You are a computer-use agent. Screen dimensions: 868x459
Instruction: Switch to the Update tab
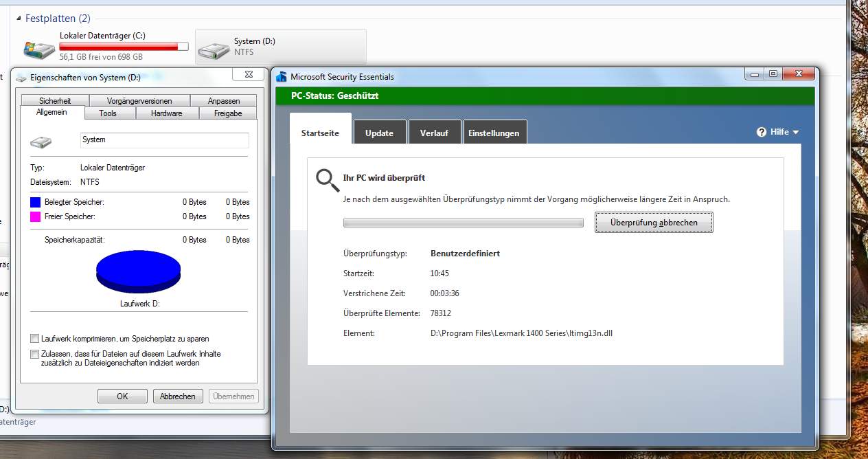click(x=379, y=133)
